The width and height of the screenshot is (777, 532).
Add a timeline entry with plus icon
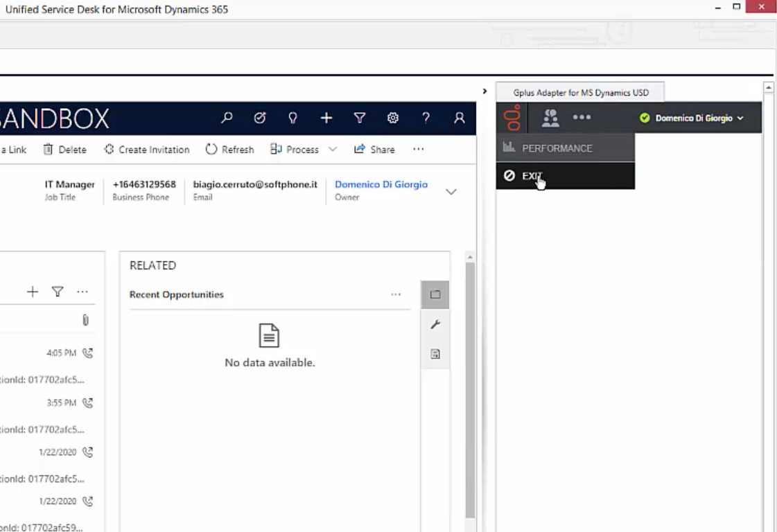pyautogui.click(x=32, y=292)
